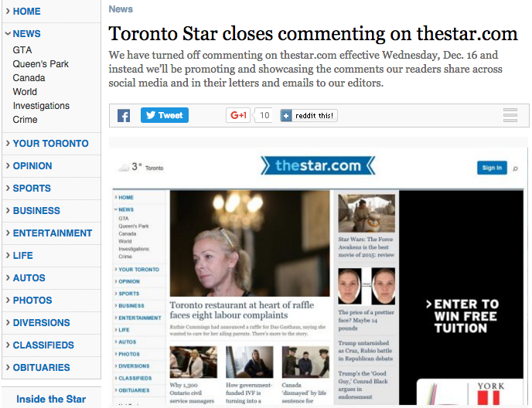
Task: Open Inside the Star link
Action: [51, 399]
